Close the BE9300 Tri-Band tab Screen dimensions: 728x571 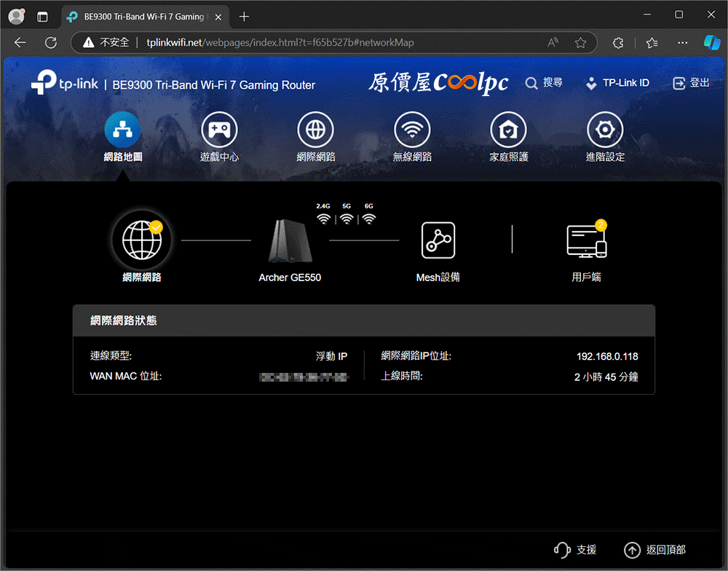(218, 17)
